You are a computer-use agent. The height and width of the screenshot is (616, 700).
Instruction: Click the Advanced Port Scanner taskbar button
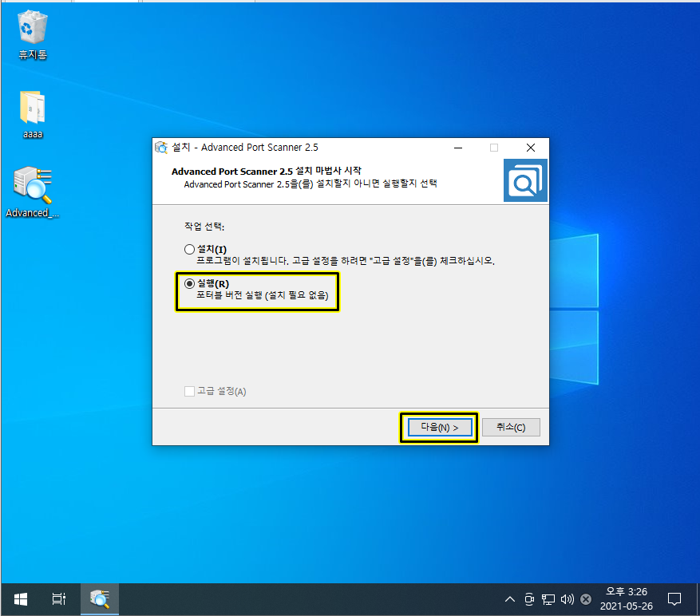coord(100,599)
